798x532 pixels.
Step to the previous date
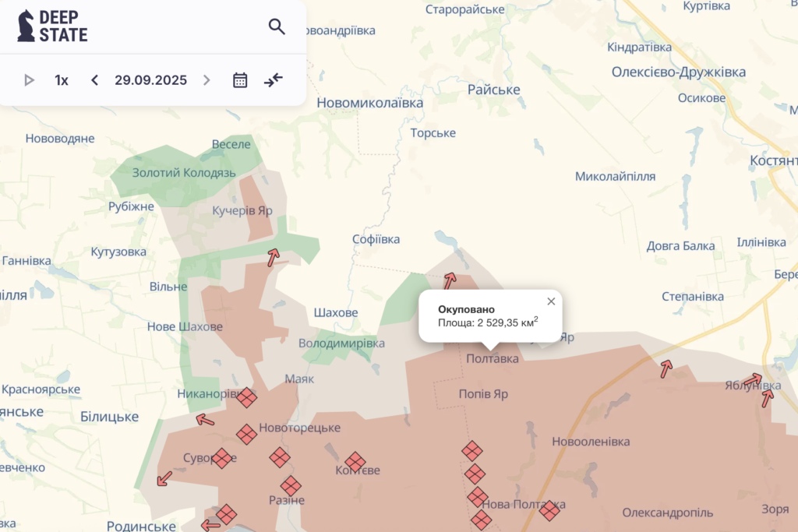tap(94, 79)
